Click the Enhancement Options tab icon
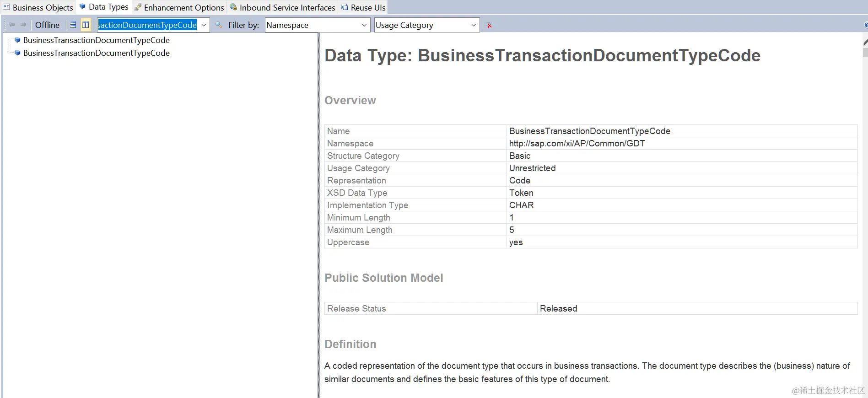The height and width of the screenshot is (398, 868). pos(138,7)
